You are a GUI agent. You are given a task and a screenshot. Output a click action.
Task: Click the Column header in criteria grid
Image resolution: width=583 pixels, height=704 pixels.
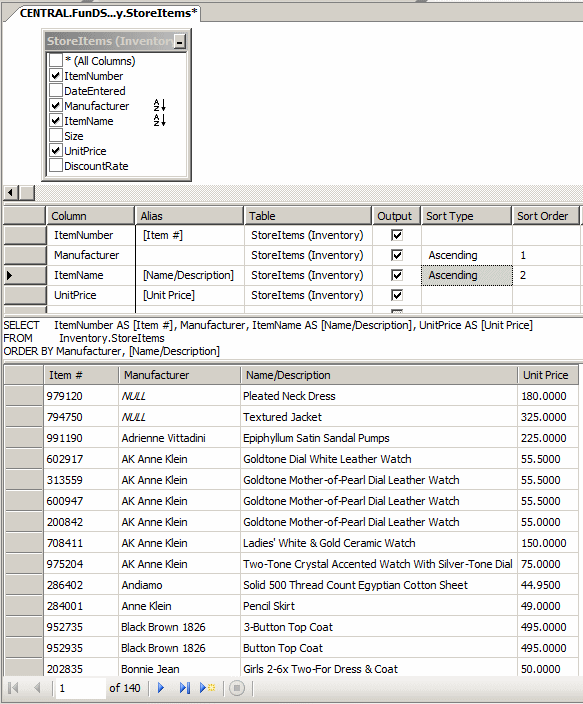pos(90,216)
